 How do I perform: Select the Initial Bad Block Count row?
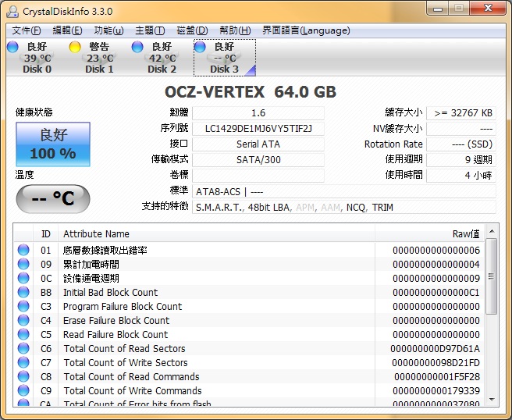click(x=250, y=292)
